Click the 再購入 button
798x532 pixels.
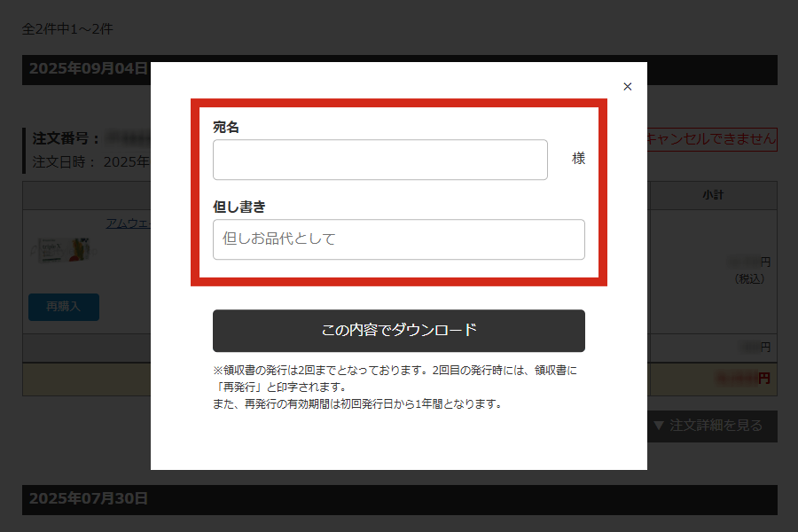click(64, 307)
